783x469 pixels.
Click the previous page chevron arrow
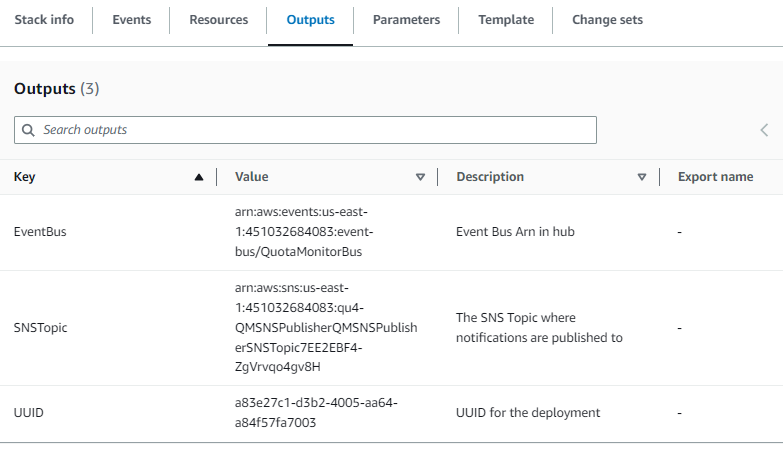(764, 130)
